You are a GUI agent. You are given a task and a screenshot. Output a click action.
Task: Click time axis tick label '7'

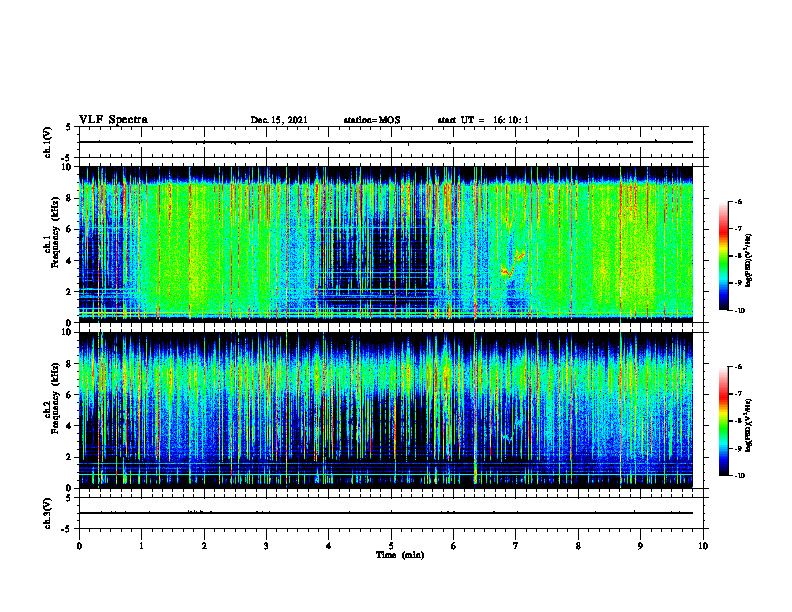[x=516, y=546]
